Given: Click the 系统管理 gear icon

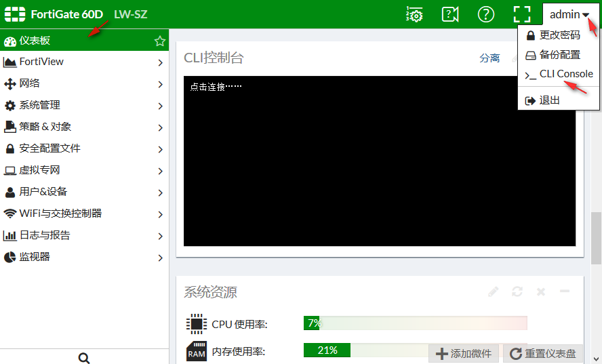Looking at the screenshot, I should tap(10, 106).
